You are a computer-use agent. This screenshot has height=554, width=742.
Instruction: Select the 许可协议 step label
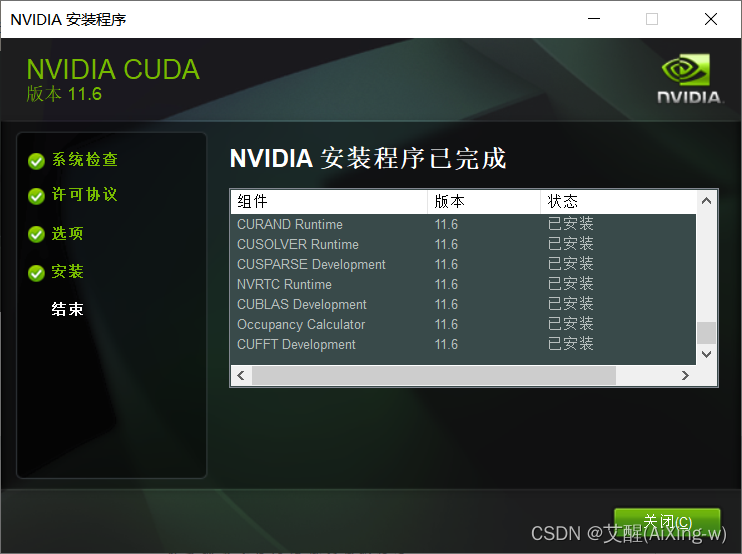click(x=85, y=194)
